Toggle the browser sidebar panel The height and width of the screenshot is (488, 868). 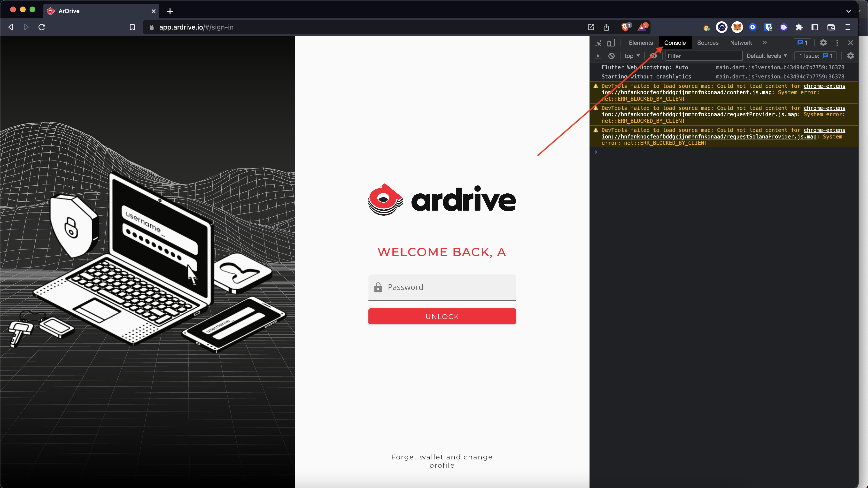[815, 27]
